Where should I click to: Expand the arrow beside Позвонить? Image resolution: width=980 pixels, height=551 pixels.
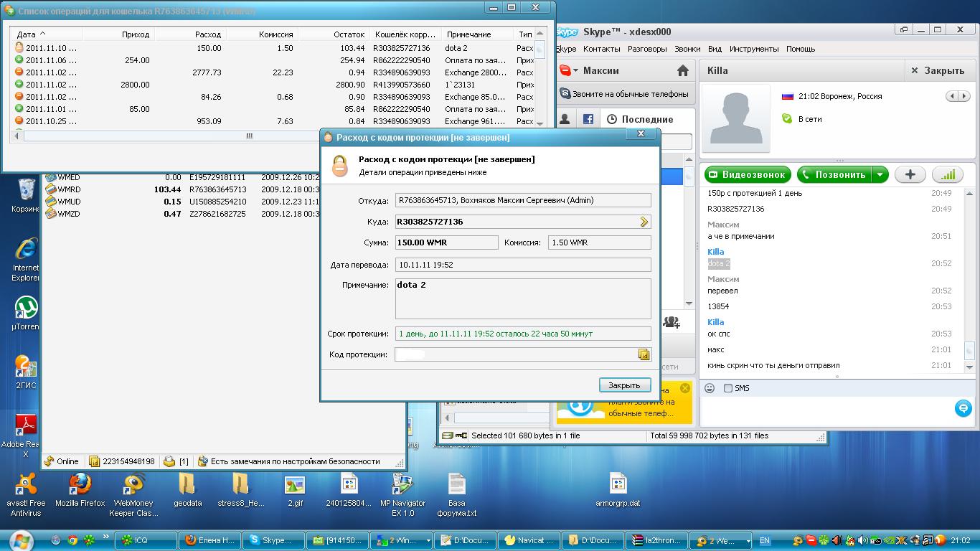click(x=880, y=174)
